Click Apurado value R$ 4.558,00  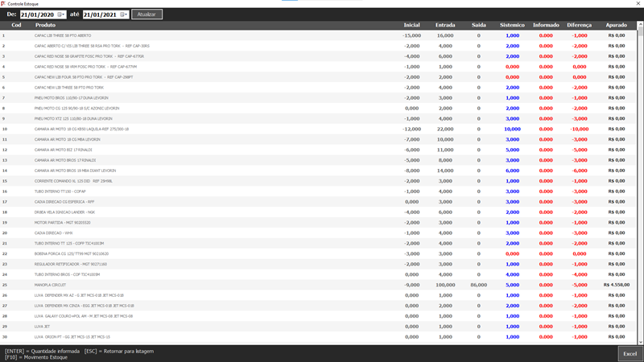click(616, 285)
